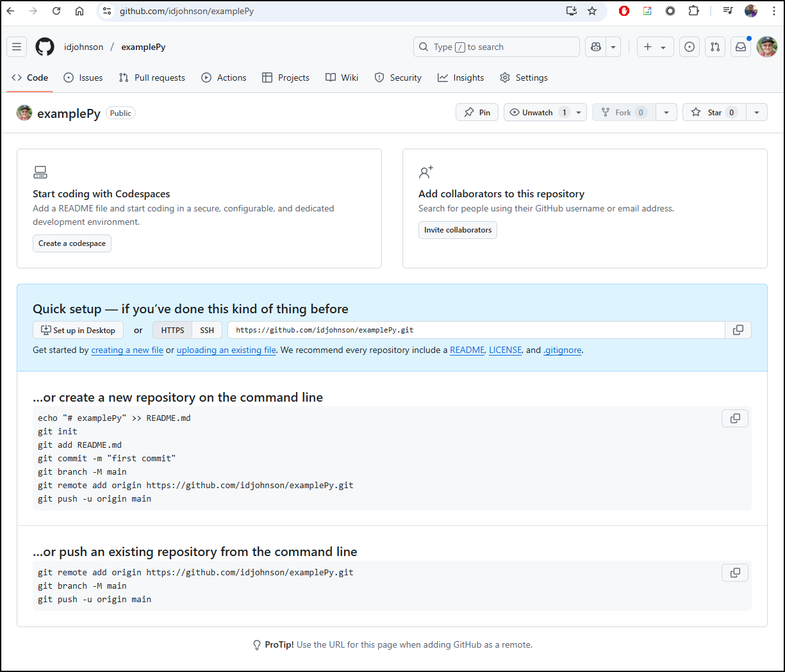Open the media control toolbar icon

(728, 11)
